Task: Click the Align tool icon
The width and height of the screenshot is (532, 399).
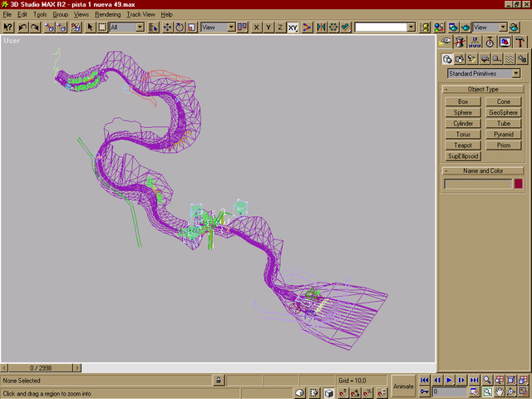Action: pyautogui.click(x=346, y=27)
